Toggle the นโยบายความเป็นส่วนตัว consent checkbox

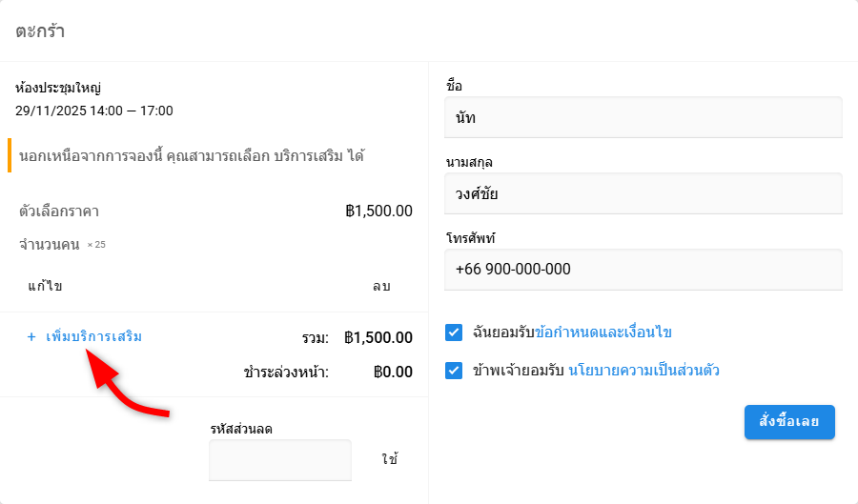click(x=454, y=371)
